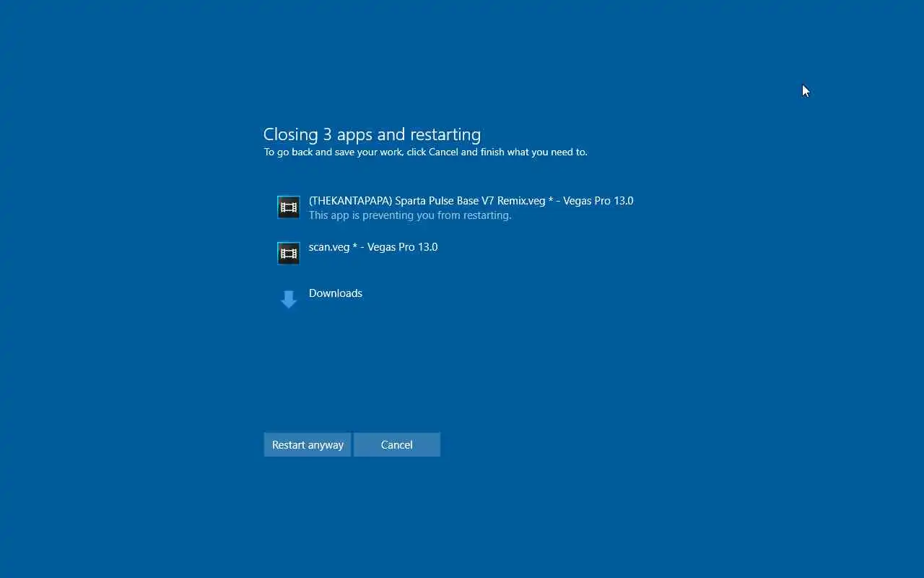Select the Sparta Pulse Base V7 Remix.veg entry
The width and height of the screenshot is (924, 578).
click(471, 201)
